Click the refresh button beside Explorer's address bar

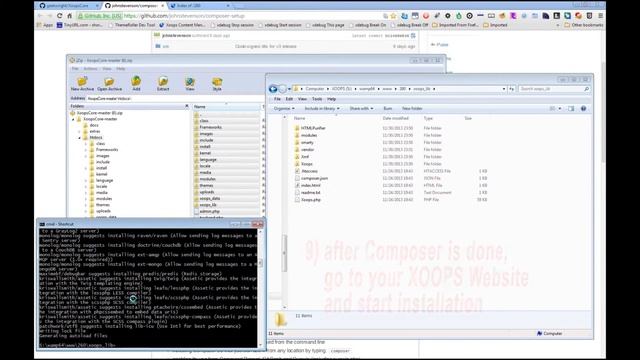pyautogui.click(x=511, y=89)
